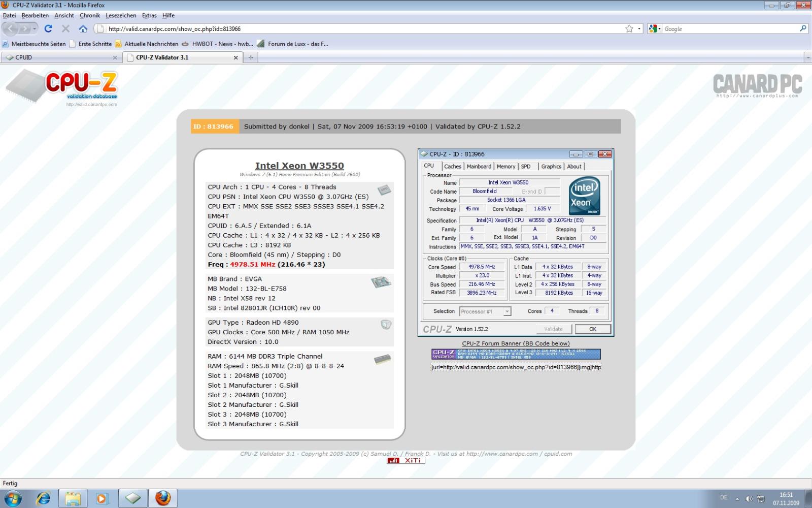Open Aktuelle Nachrichten feed bookmark
Image resolution: width=812 pixels, height=508 pixels.
point(147,44)
